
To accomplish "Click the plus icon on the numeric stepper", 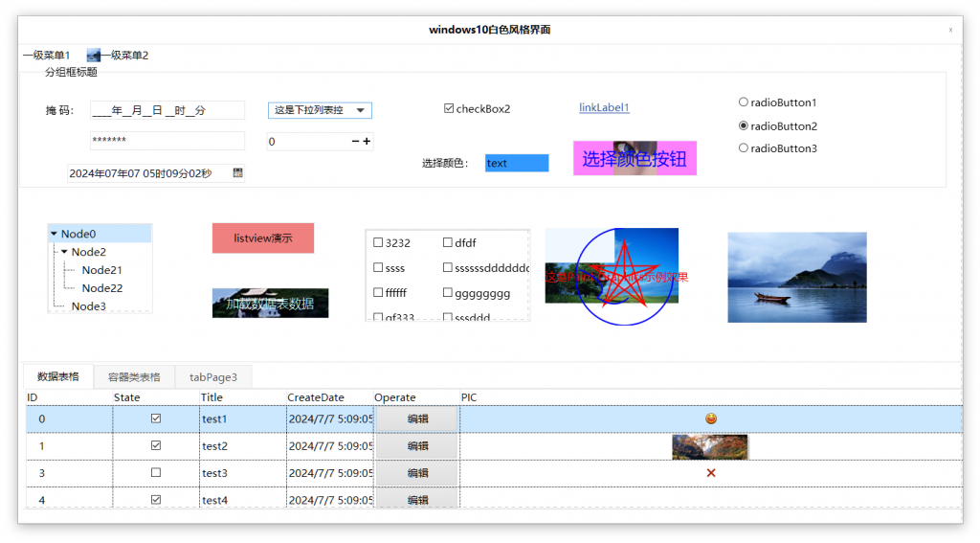I will pos(367,142).
